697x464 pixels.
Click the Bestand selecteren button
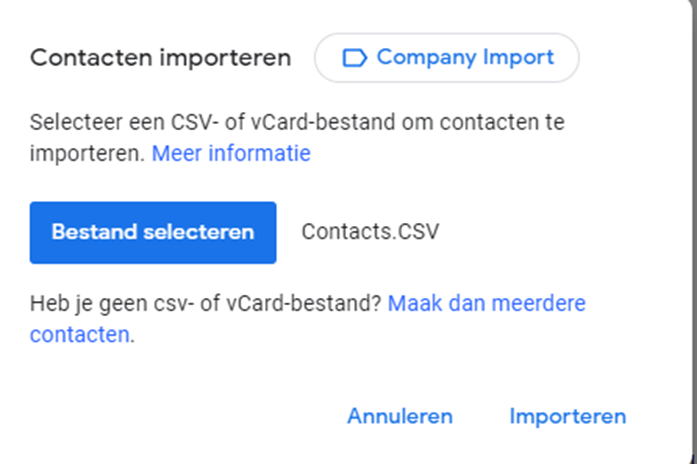(x=153, y=232)
